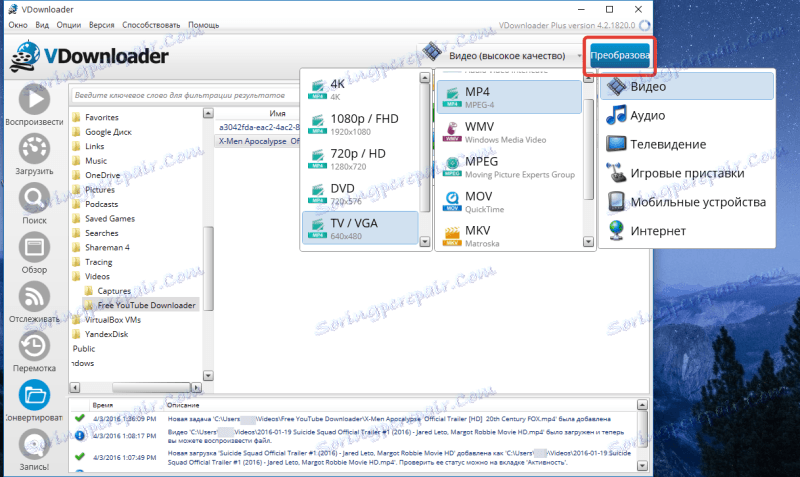Pick the Аудио category

[x=687, y=115]
